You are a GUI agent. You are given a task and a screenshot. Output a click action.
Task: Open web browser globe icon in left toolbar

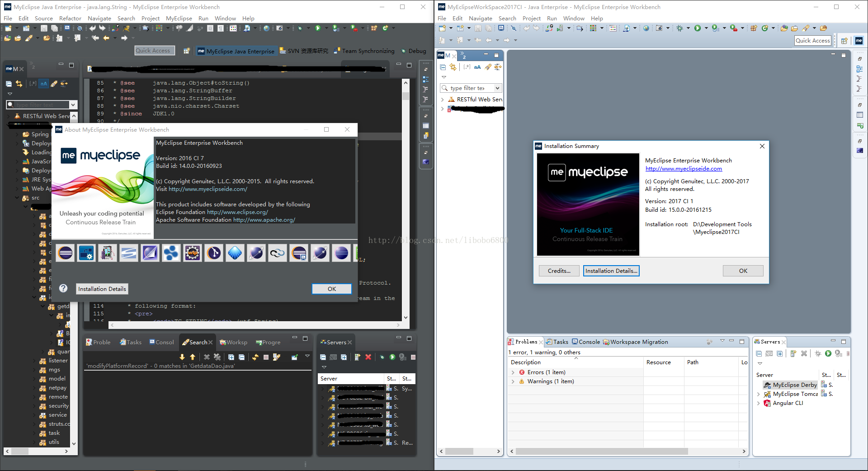point(266,28)
